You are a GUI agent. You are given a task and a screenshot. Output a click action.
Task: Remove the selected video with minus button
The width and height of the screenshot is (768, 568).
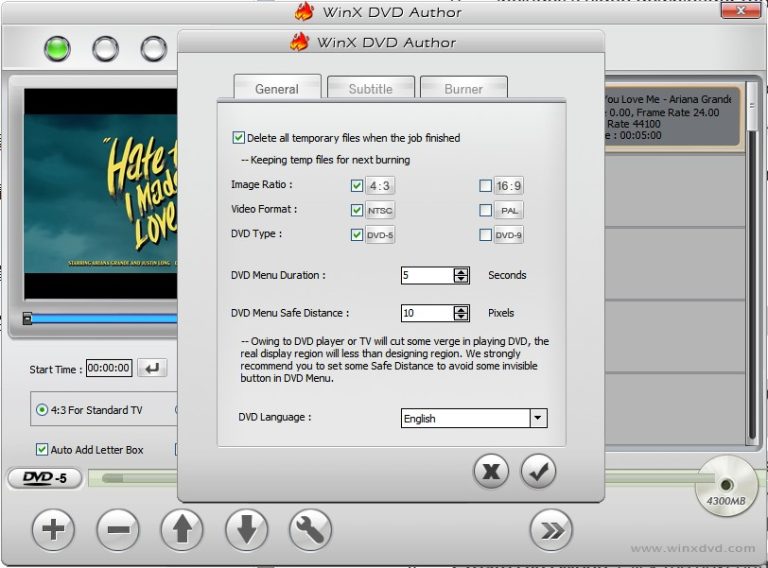click(x=118, y=529)
